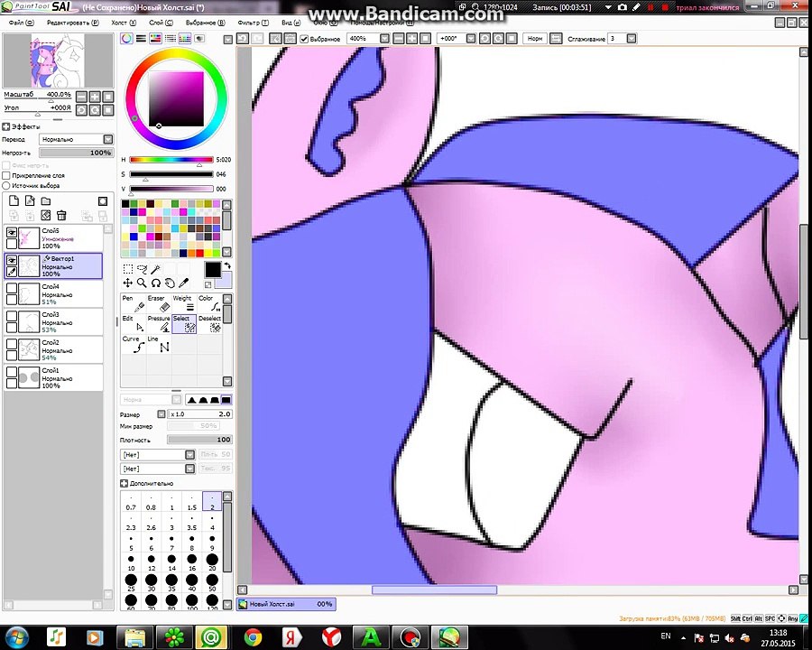Add a layer mask

103,201
